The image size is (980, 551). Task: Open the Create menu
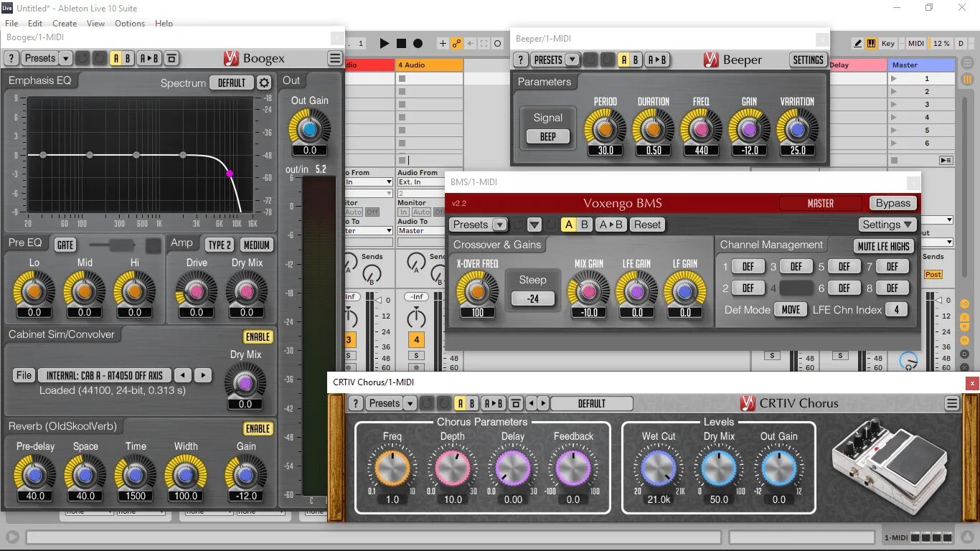pos(65,23)
